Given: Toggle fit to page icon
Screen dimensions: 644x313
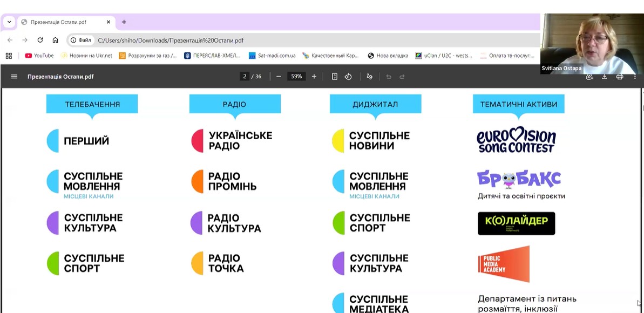Looking at the screenshot, I should click(335, 77).
